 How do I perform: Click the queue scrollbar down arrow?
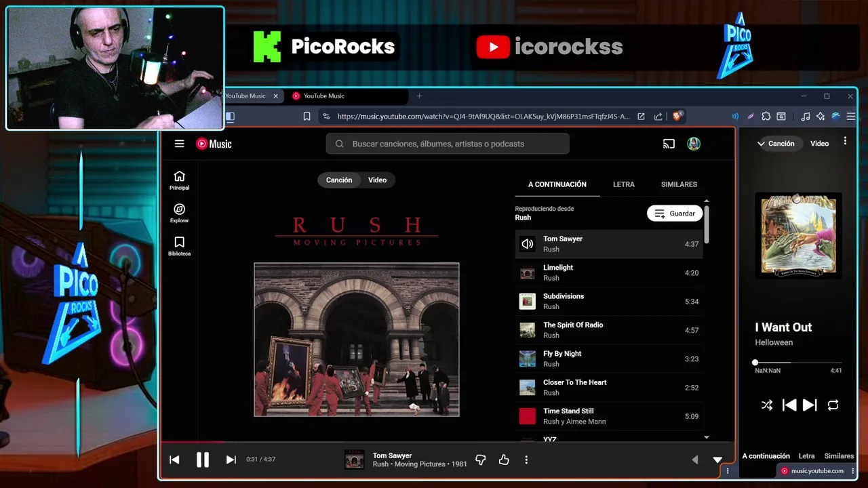pyautogui.click(x=706, y=438)
